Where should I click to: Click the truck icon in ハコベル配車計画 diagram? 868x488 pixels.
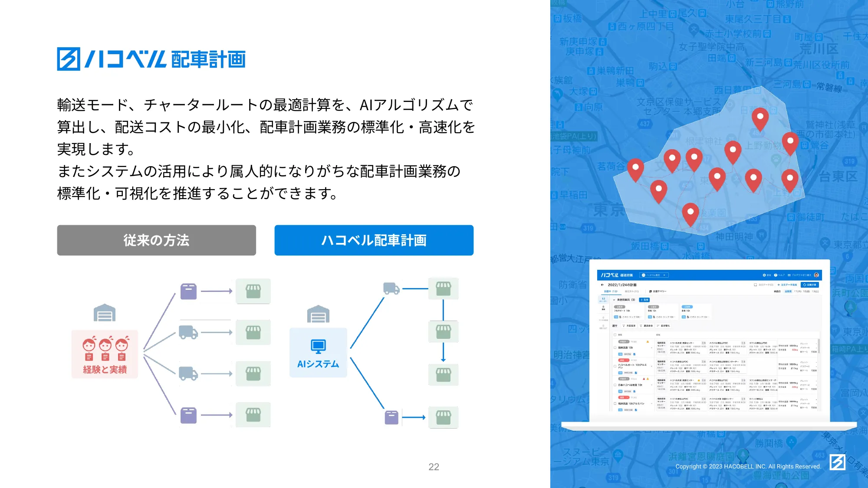pyautogui.click(x=391, y=288)
